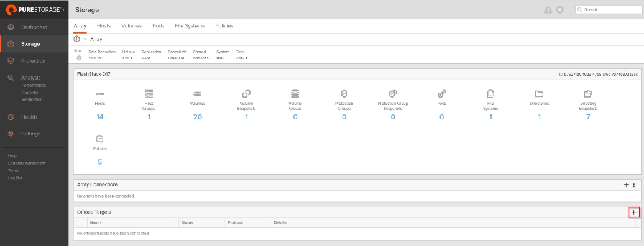Switch to the Pods tab
This screenshot has width=644, height=246.
coord(158,25)
